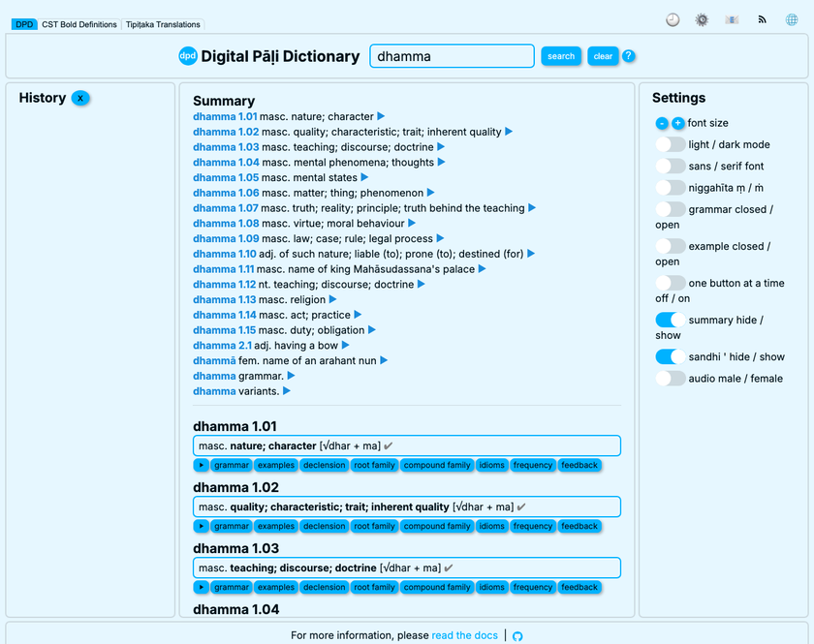The image size is (814, 644).
Task: Open the question mark help icon
Action: [628, 56]
